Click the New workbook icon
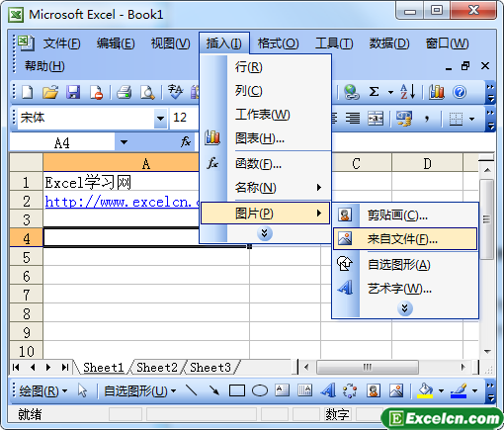Image resolution: width=504 pixels, height=430 pixels. tap(27, 92)
